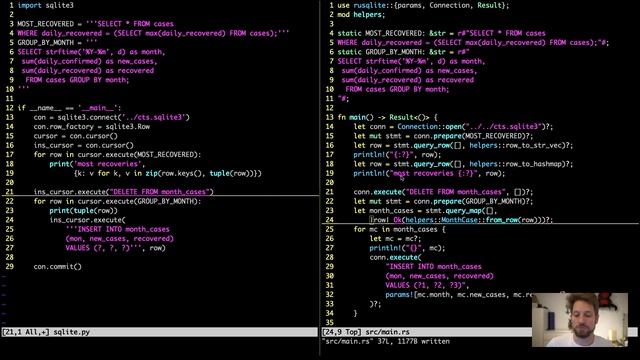Click the 'ins_cursor = con.cursor()' line

click(83, 145)
